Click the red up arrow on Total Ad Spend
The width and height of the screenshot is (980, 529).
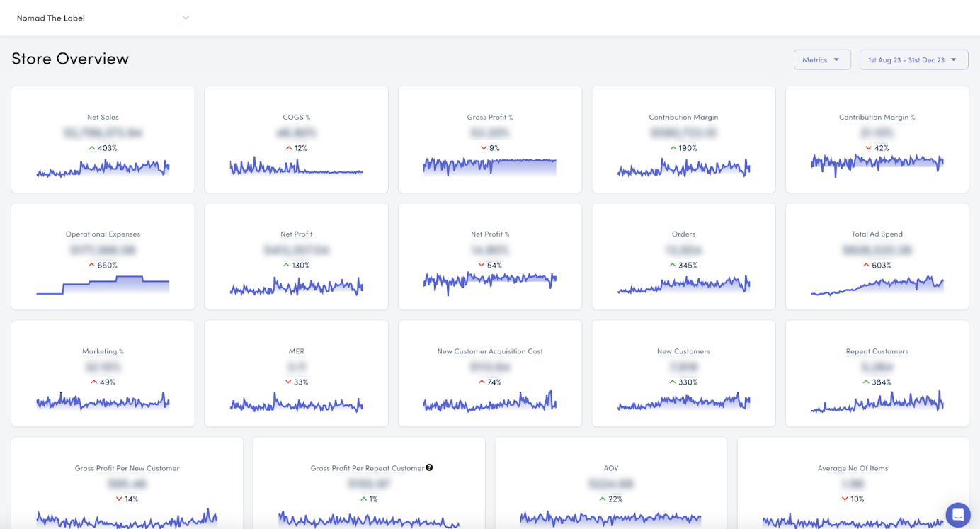866,265
